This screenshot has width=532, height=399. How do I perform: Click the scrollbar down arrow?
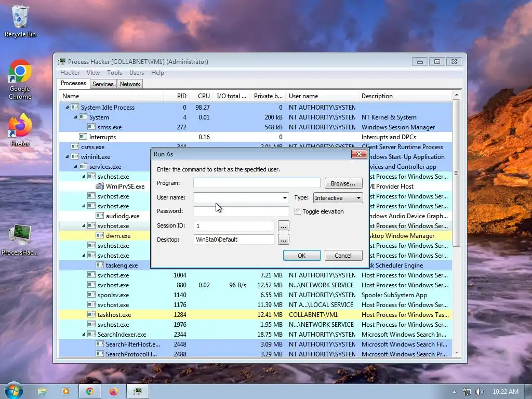click(x=456, y=353)
